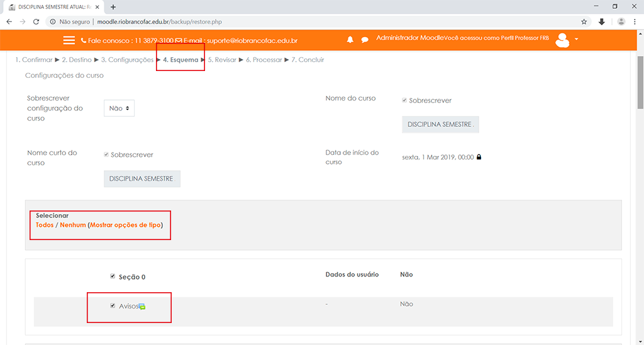Bookmark this page with star icon

584,21
